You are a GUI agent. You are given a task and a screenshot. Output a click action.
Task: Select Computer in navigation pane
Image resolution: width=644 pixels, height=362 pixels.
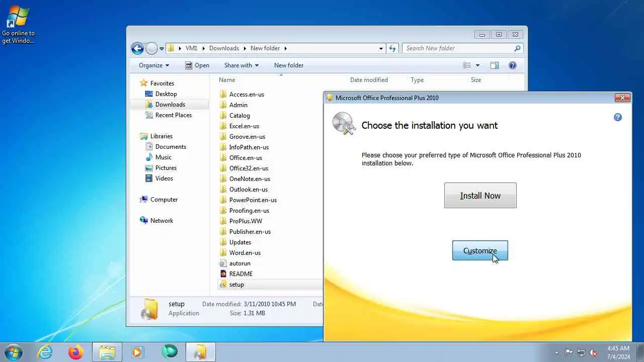(x=164, y=200)
